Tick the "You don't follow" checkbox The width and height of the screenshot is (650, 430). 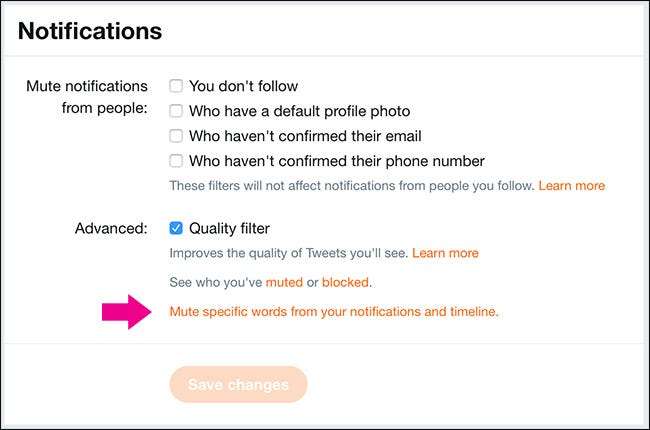[176, 86]
